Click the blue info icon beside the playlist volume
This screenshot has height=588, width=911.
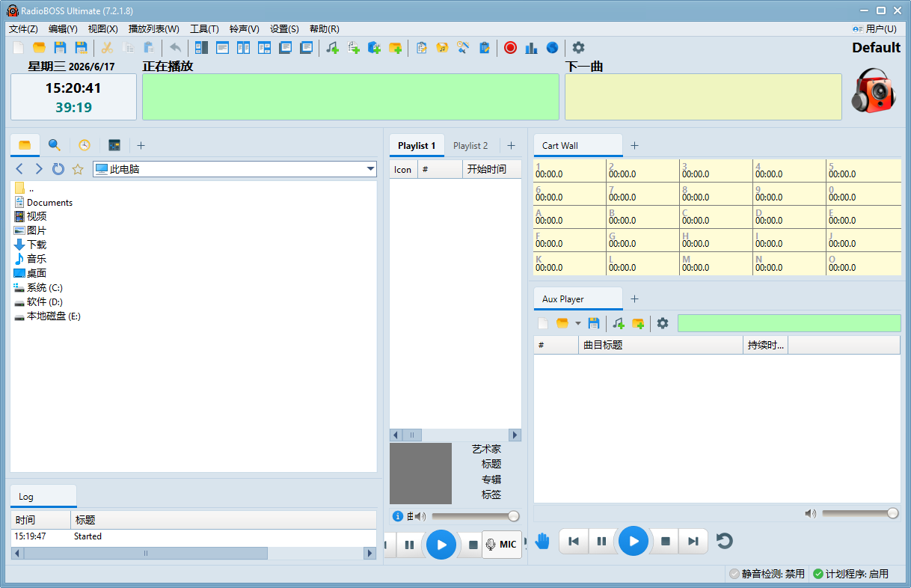click(398, 516)
